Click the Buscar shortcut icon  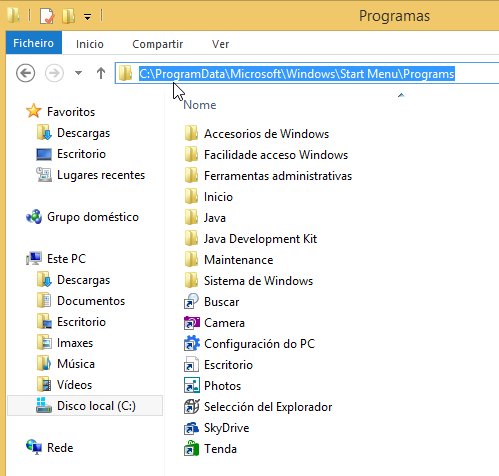[191, 301]
